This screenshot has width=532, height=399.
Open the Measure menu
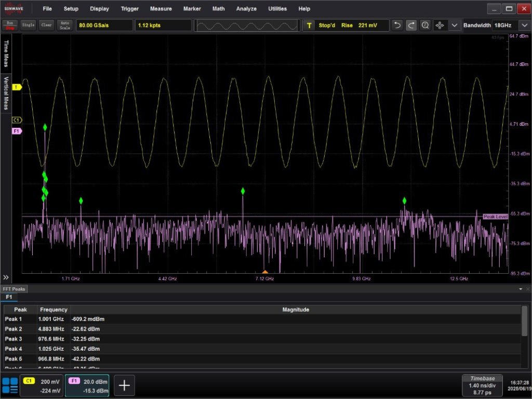[x=161, y=9]
